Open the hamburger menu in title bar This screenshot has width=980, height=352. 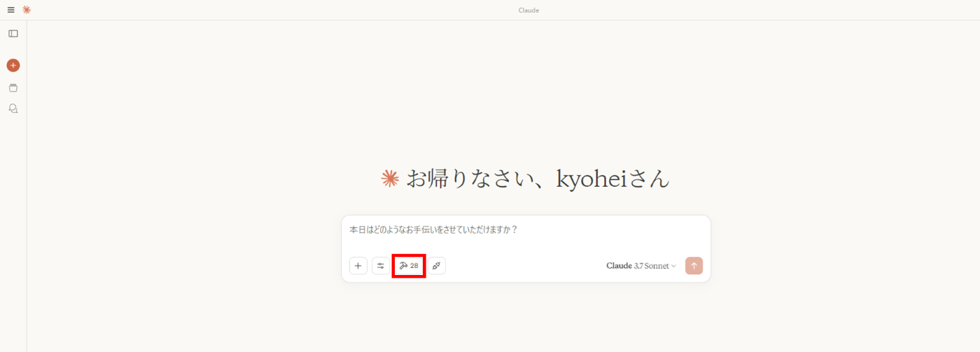10,10
